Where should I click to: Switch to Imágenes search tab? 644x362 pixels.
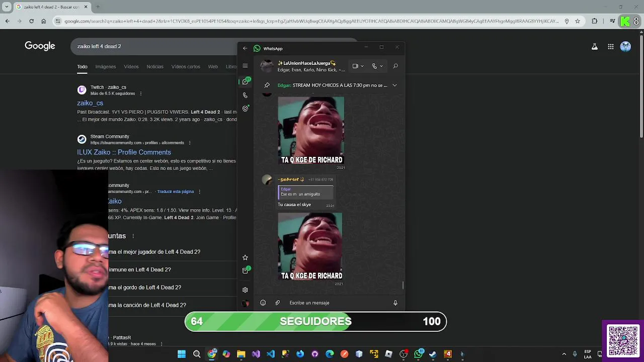pos(106,66)
